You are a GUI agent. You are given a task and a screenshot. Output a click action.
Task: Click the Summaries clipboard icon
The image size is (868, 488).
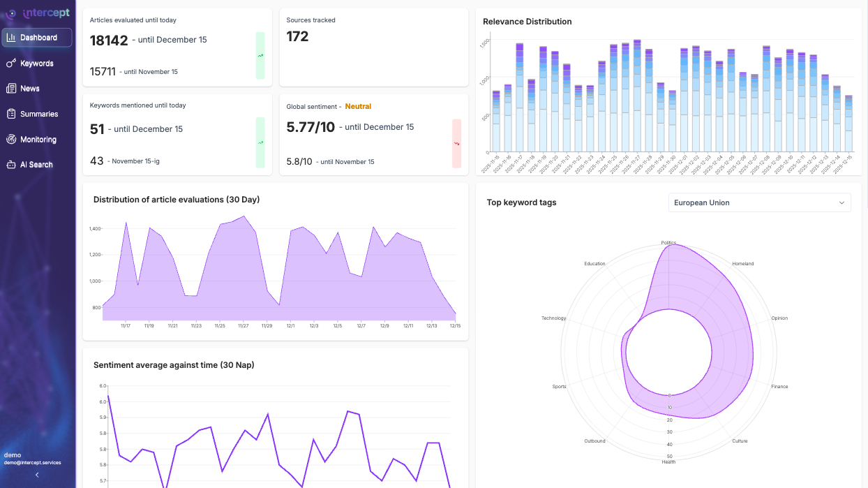click(x=11, y=114)
